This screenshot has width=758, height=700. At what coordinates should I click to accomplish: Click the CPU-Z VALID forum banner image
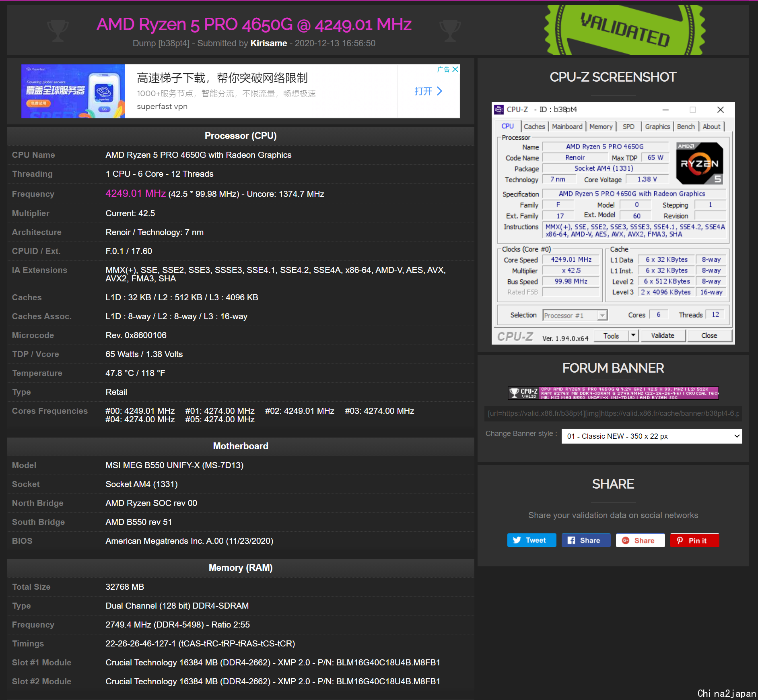(x=613, y=393)
